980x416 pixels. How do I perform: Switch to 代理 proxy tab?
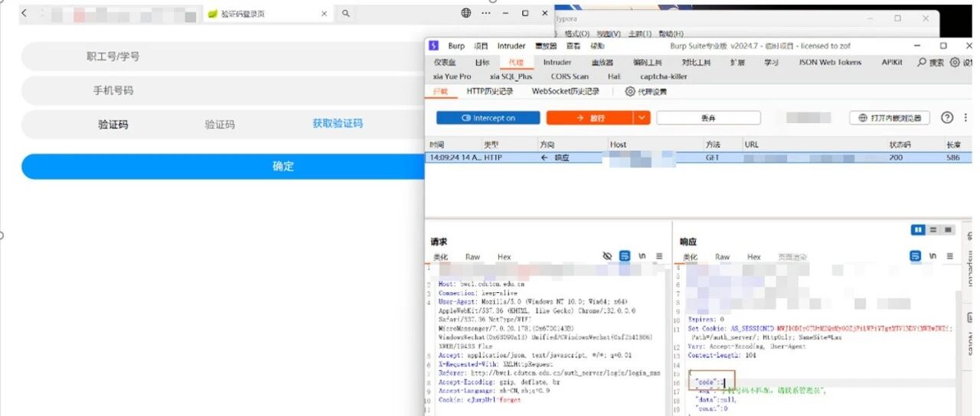pos(517,63)
